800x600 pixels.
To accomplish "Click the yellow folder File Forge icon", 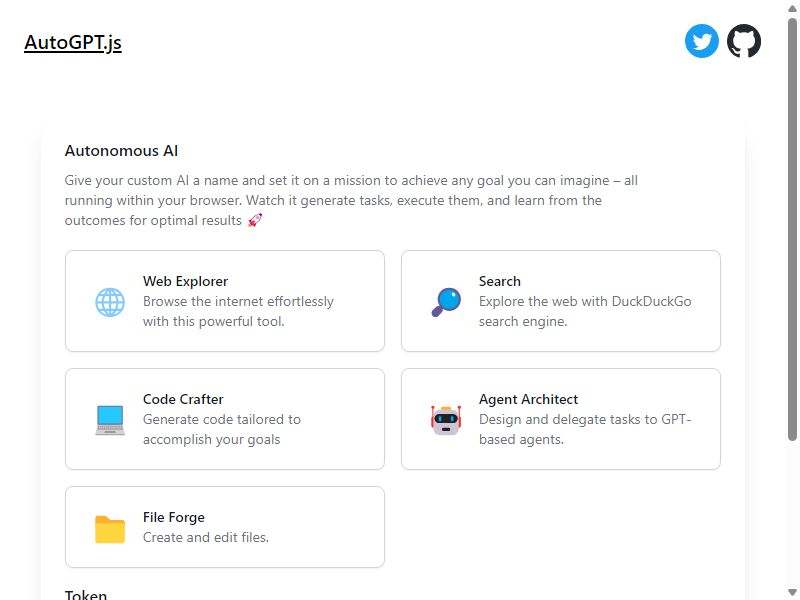I will (x=110, y=529).
